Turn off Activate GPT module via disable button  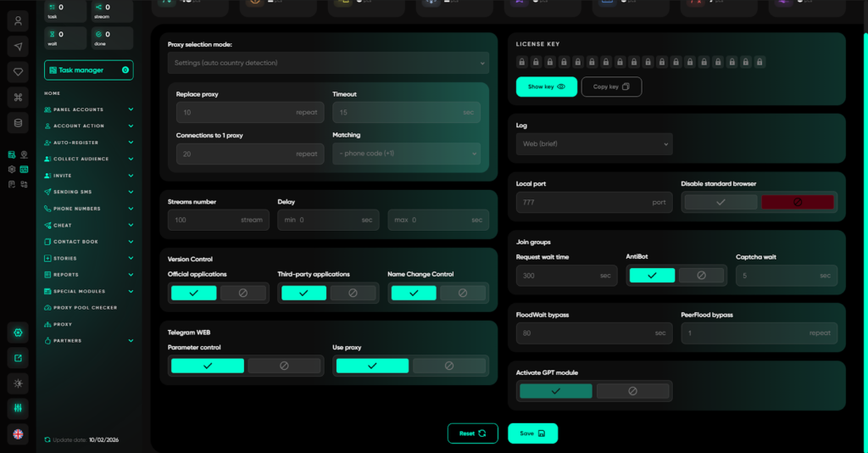633,391
